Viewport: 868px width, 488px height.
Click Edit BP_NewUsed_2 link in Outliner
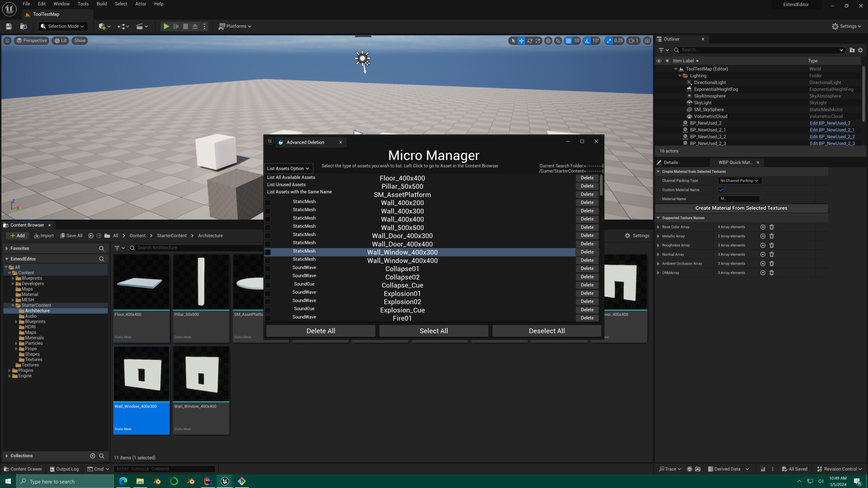(830, 123)
